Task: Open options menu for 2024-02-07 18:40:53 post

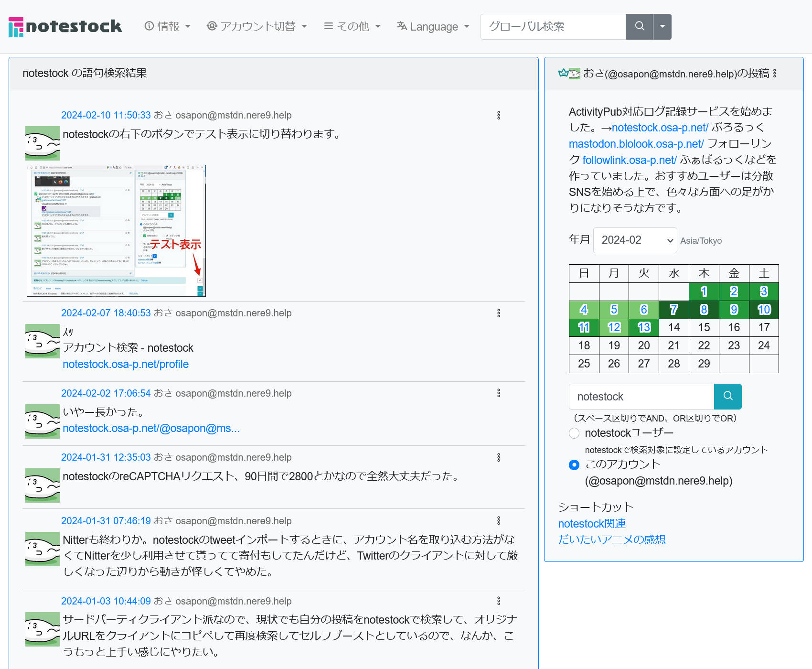Action: point(499,313)
